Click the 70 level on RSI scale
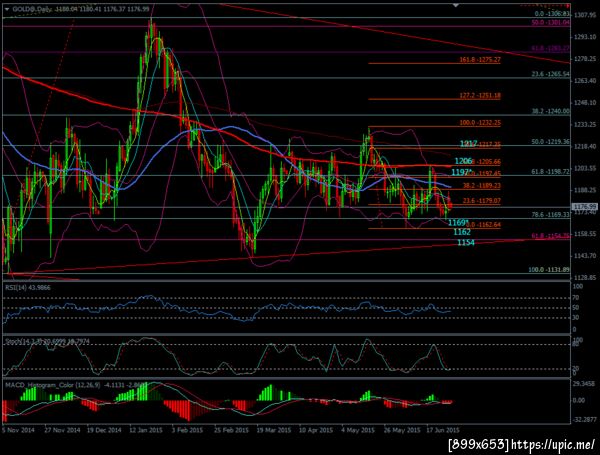Screen dimensions: 600x455 [576, 298]
